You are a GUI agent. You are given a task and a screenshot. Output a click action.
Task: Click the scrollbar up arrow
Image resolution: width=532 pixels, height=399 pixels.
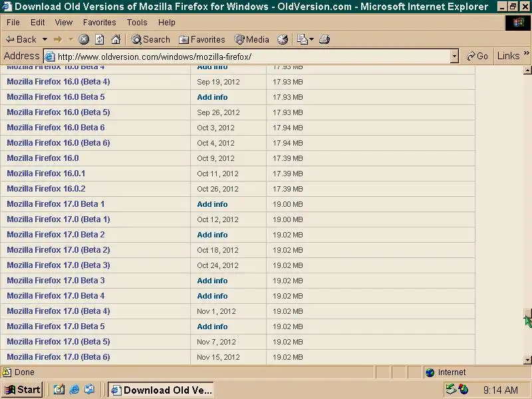click(x=527, y=70)
